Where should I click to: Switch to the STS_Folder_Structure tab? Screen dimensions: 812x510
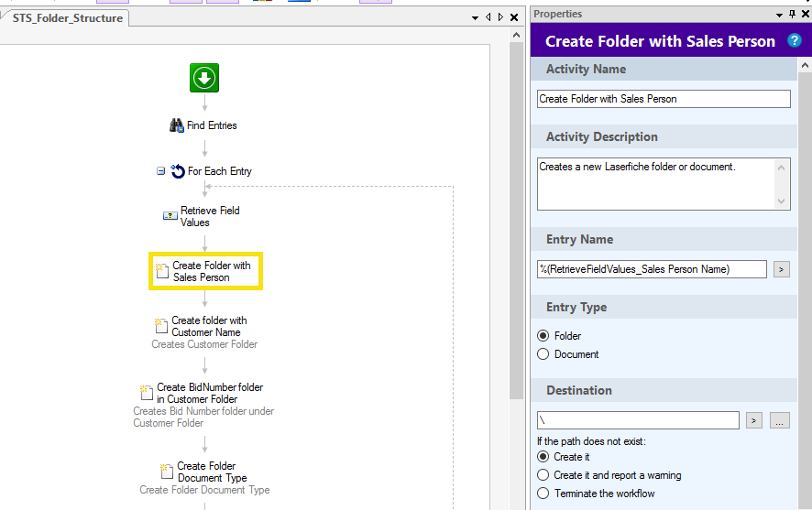tap(68, 18)
